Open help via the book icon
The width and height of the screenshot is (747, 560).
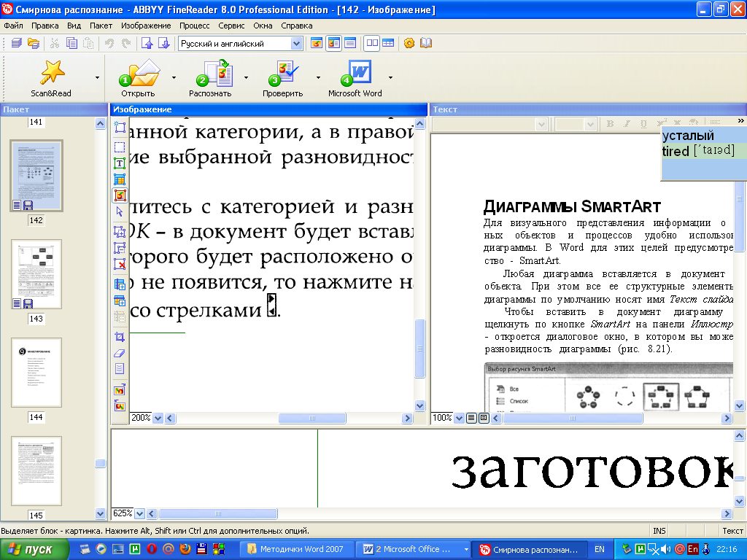click(x=426, y=43)
